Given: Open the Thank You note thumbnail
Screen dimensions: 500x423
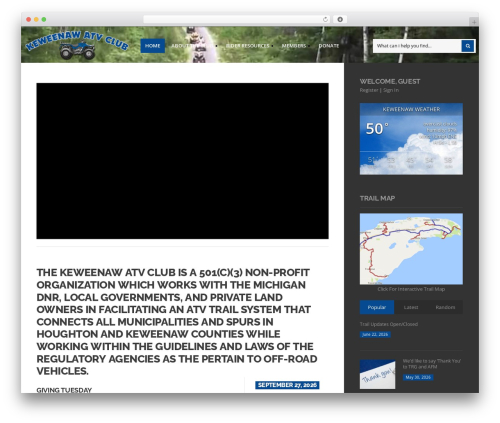Looking at the screenshot, I should click(x=377, y=374).
